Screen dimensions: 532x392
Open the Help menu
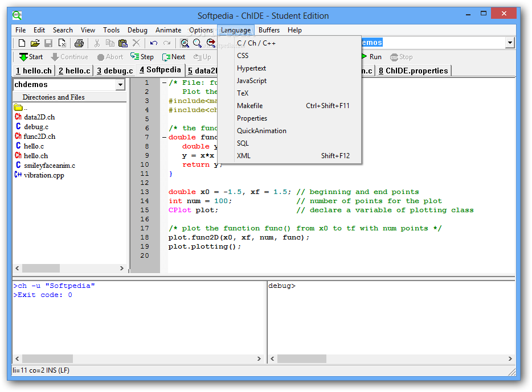point(294,30)
